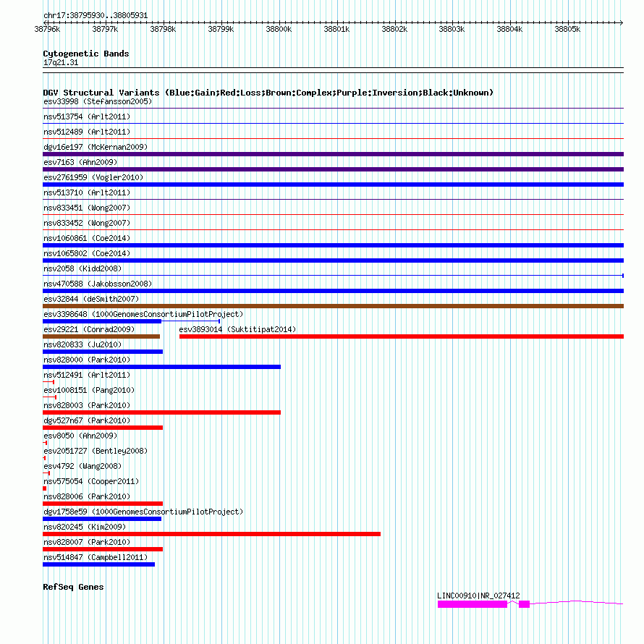Open dgv527n67 (Park2010) label
This screenshot has width=644, height=644.
click(87, 420)
